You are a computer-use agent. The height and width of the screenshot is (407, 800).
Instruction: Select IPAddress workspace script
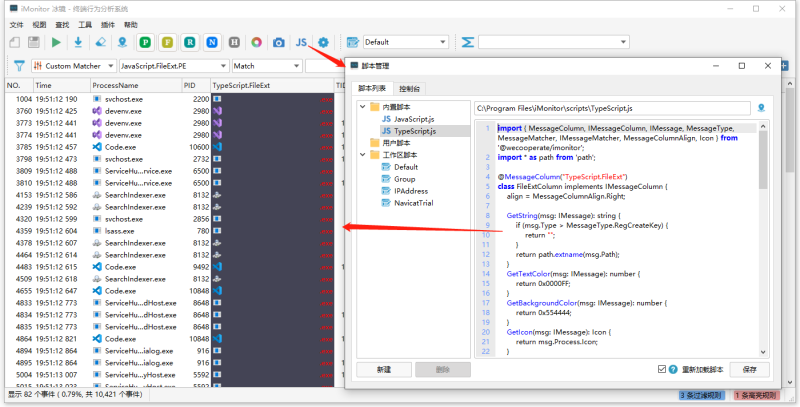(411, 191)
